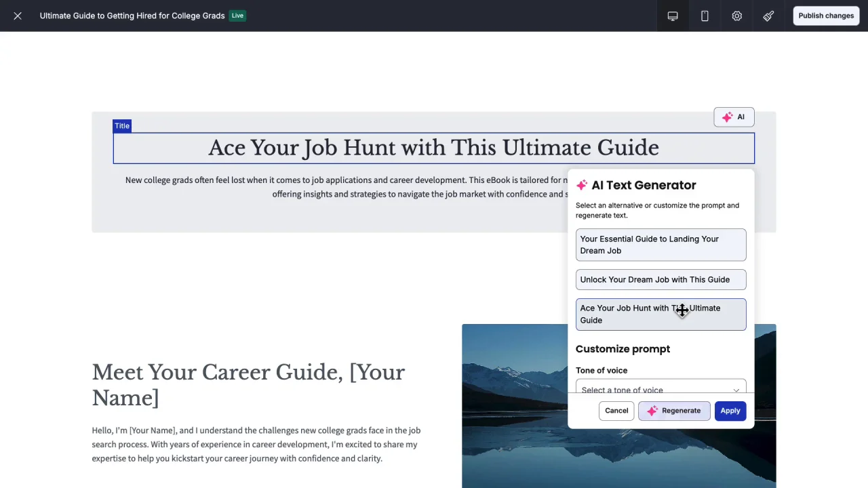Image resolution: width=868 pixels, height=488 pixels.
Task: Select the Title label tag
Action: tap(122, 125)
